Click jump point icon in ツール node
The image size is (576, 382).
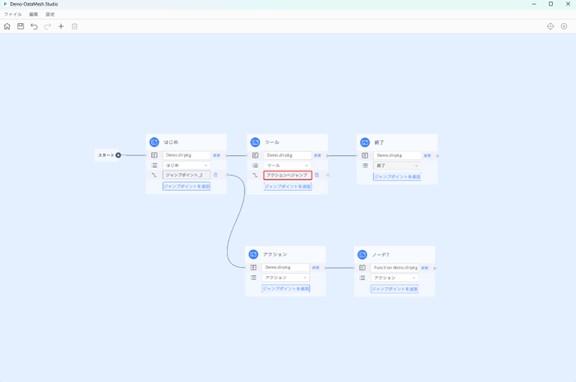pyautogui.click(x=255, y=175)
